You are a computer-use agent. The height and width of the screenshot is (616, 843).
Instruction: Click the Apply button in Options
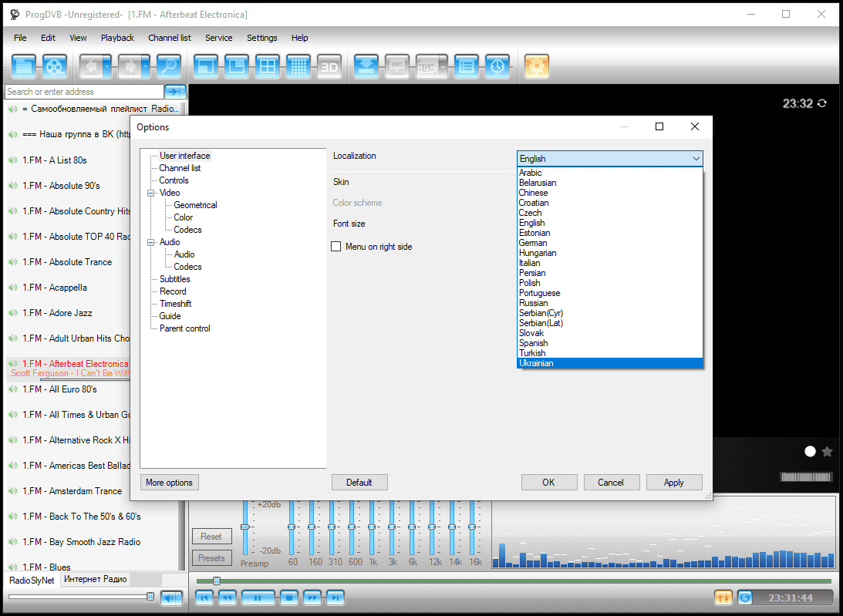click(673, 483)
